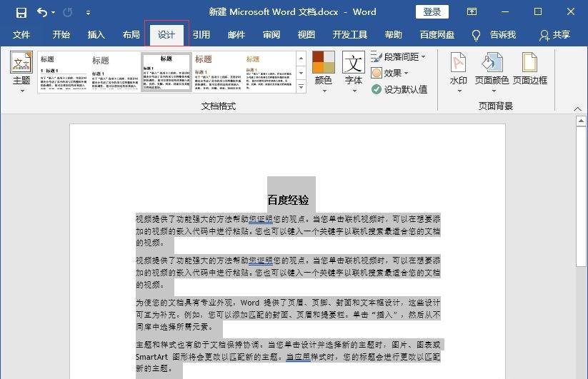Undo the last action

(42, 13)
